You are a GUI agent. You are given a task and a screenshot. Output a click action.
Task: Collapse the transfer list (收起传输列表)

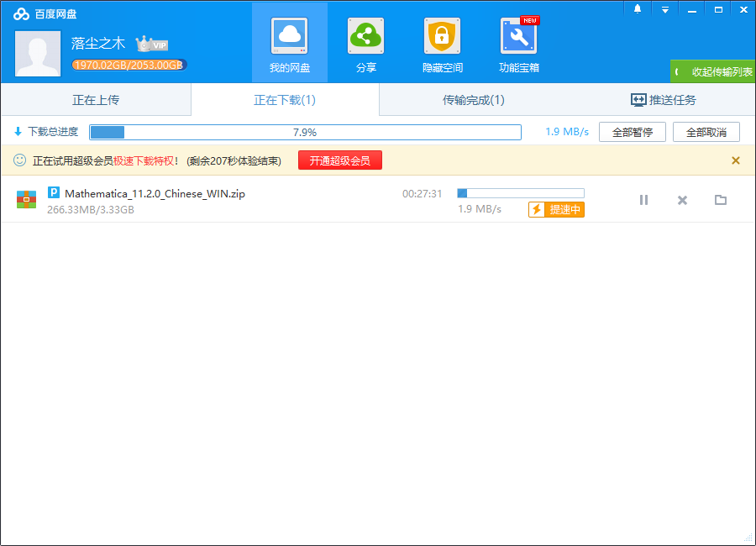[x=713, y=71]
